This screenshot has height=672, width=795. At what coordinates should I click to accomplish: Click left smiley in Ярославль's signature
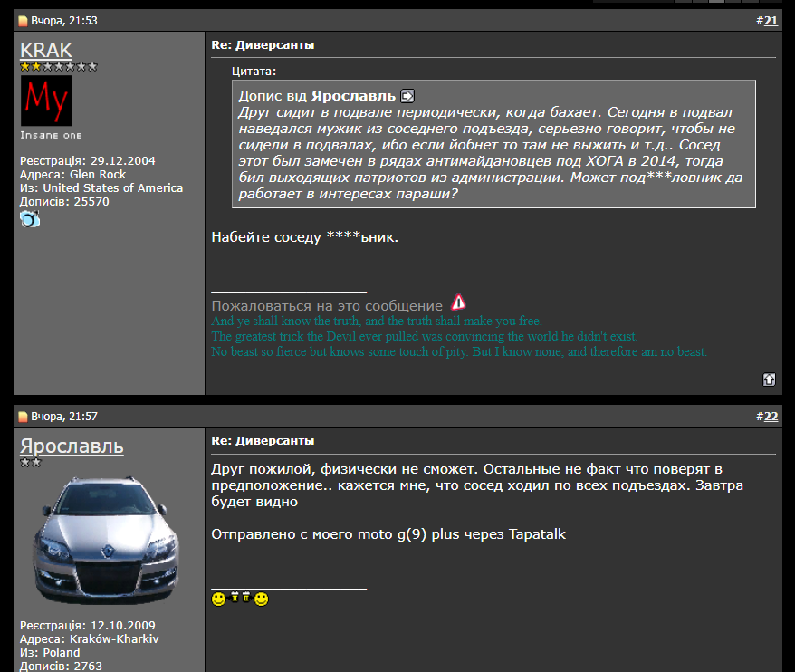click(x=218, y=600)
